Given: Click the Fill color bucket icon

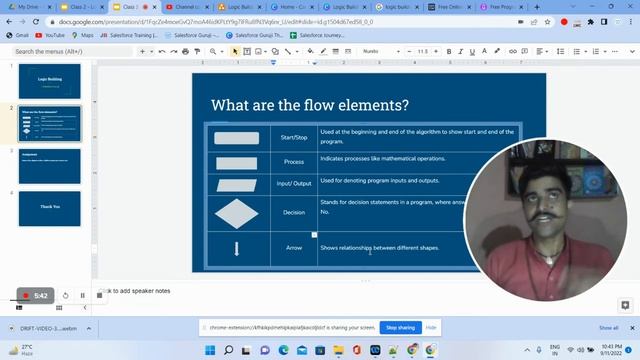Looking at the screenshot, I should point(311,51).
